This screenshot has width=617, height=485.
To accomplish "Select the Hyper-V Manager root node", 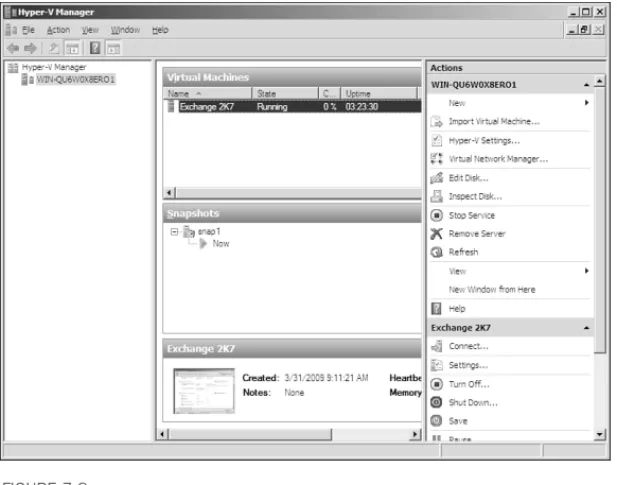I will click(x=54, y=67).
